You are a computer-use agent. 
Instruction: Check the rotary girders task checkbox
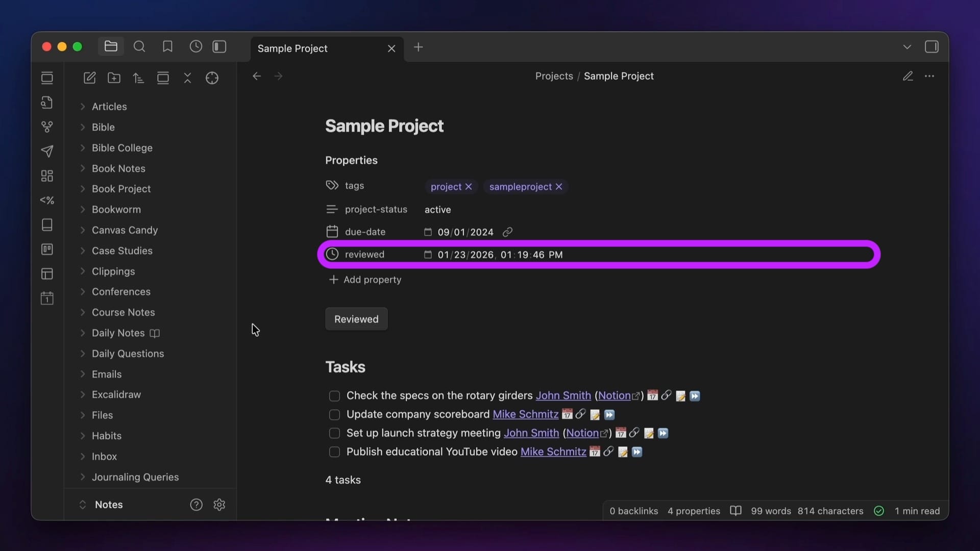click(334, 396)
